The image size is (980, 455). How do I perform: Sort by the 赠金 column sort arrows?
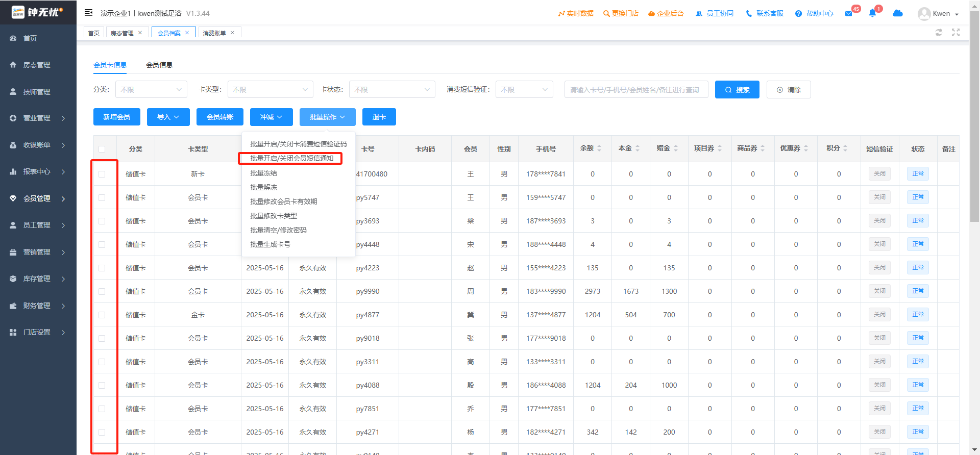(676, 148)
